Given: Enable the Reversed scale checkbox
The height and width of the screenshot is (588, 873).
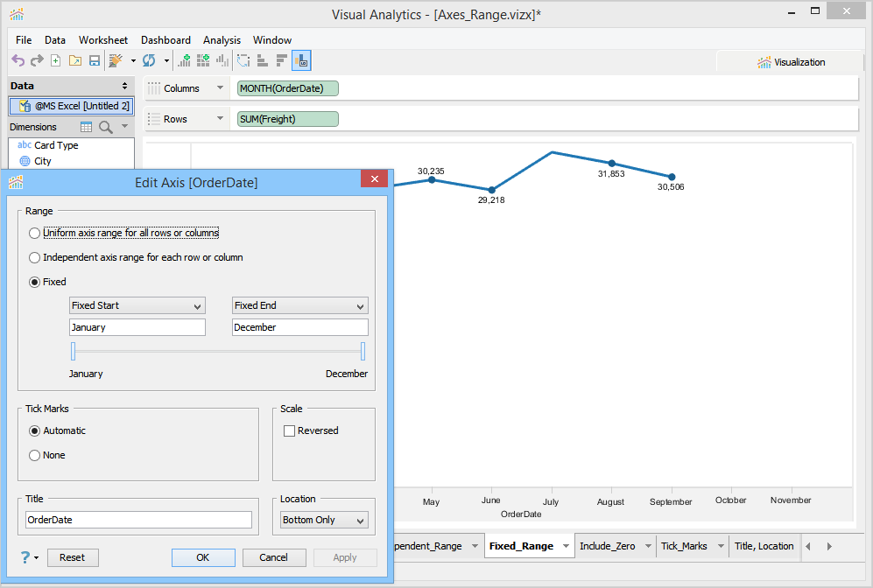Looking at the screenshot, I should (289, 430).
